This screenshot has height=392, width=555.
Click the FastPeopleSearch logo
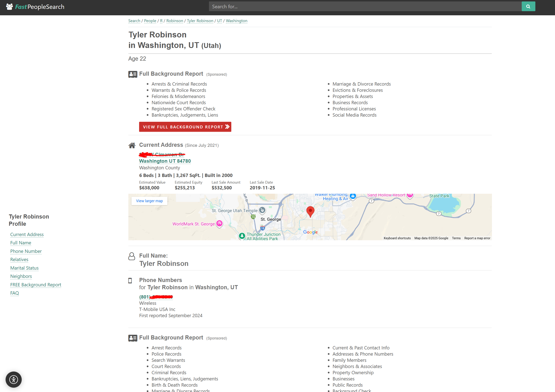[x=35, y=7]
